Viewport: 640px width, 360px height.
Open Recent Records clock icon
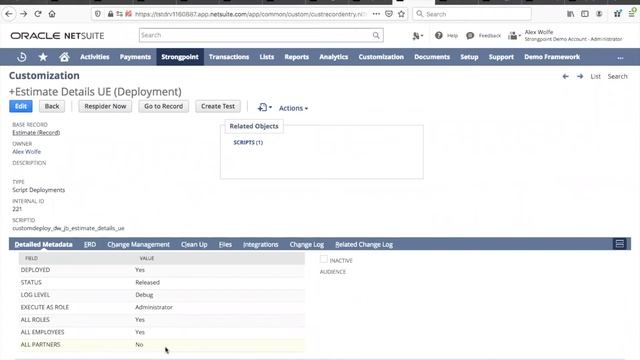click(x=22, y=57)
